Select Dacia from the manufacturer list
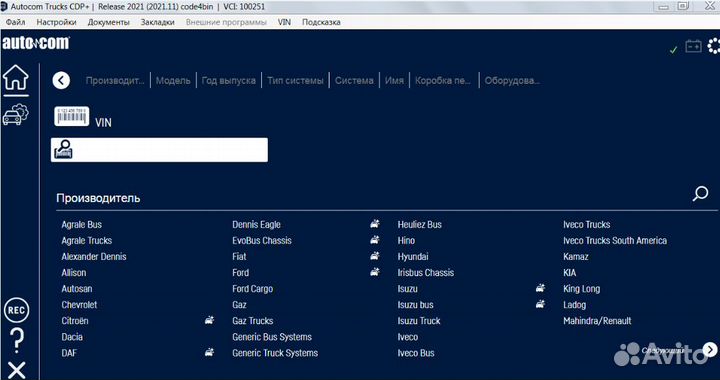720x380 pixels. [x=72, y=337]
